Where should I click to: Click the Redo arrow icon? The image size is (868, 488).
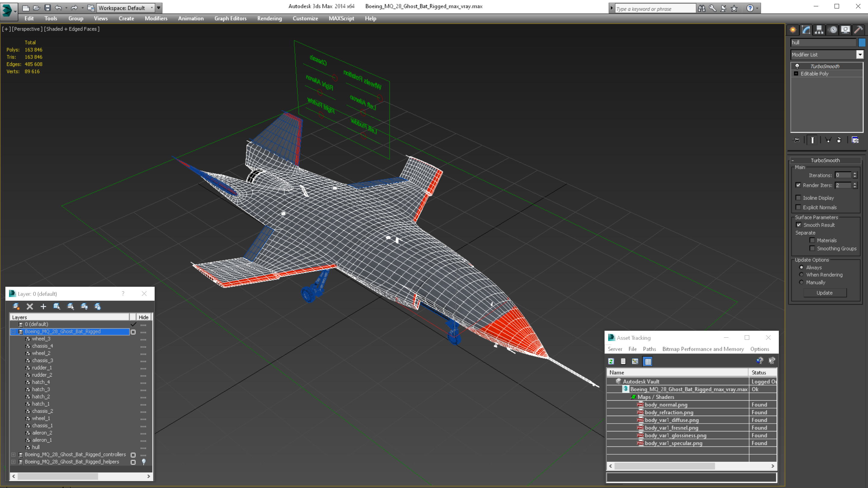74,8
